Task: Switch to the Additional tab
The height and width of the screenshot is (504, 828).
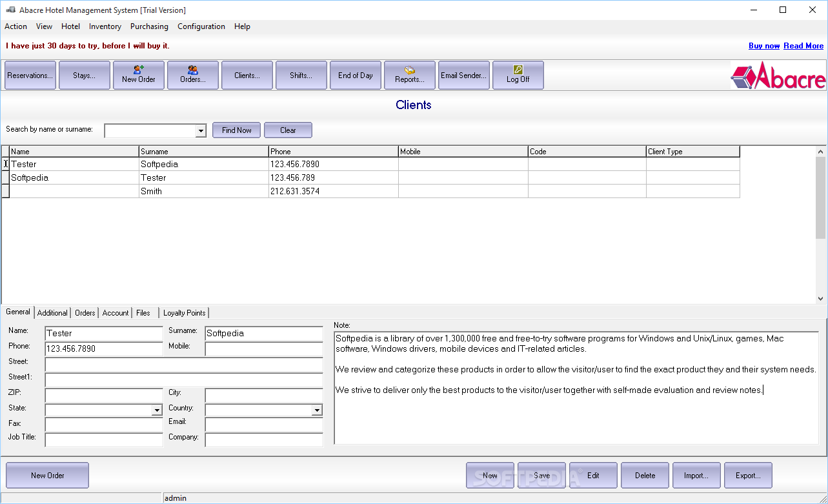Action: pos(52,313)
